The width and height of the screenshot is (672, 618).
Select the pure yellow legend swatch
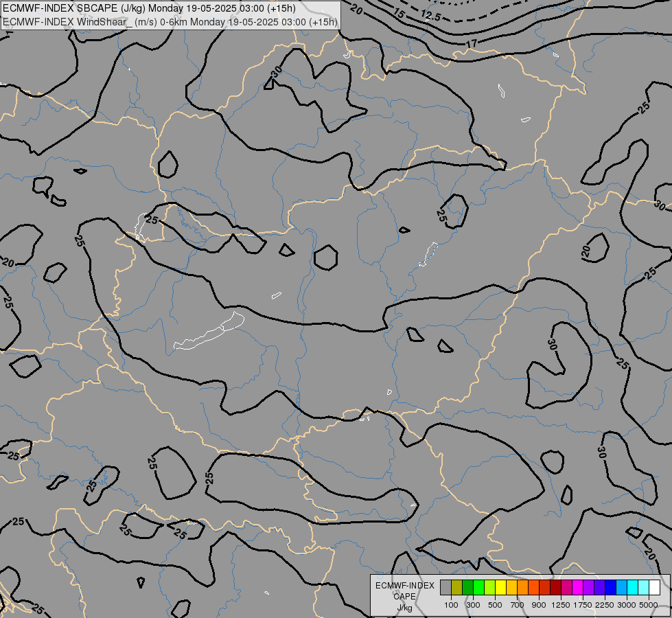[x=500, y=587]
